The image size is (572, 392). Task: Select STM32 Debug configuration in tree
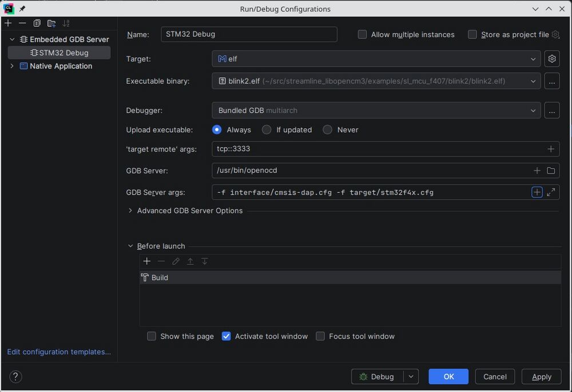pos(63,53)
